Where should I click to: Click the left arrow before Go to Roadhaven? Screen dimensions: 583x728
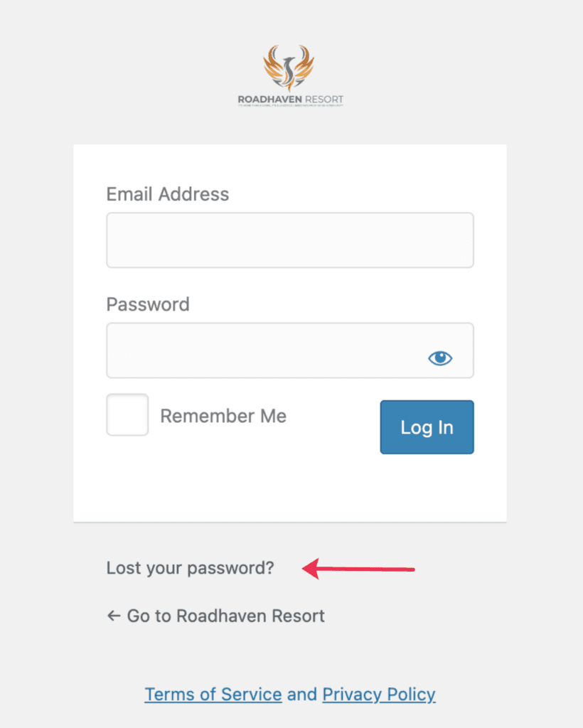coord(114,616)
